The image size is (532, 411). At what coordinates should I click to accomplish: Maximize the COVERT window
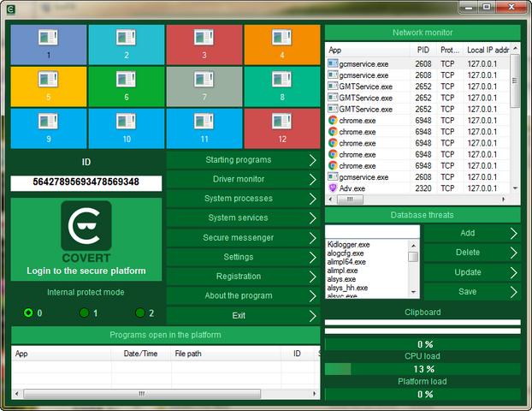487,7
